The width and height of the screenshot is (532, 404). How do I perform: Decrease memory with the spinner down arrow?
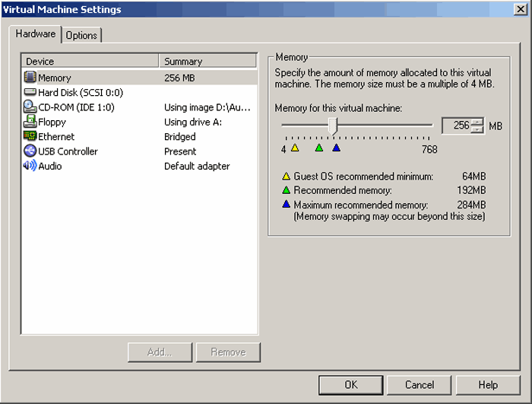coord(477,130)
